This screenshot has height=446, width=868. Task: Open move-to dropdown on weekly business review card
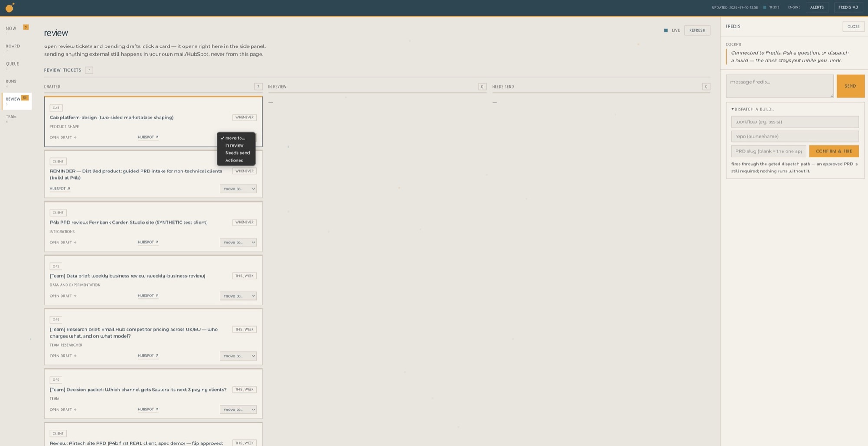click(238, 296)
